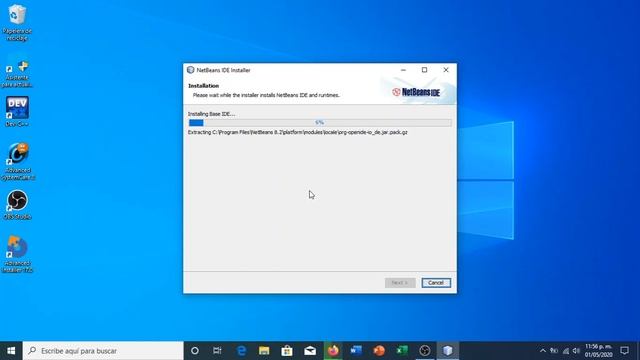The image size is (640, 360).
Task: Switch to OBS Studio on the taskbar
Action: pos(425,351)
